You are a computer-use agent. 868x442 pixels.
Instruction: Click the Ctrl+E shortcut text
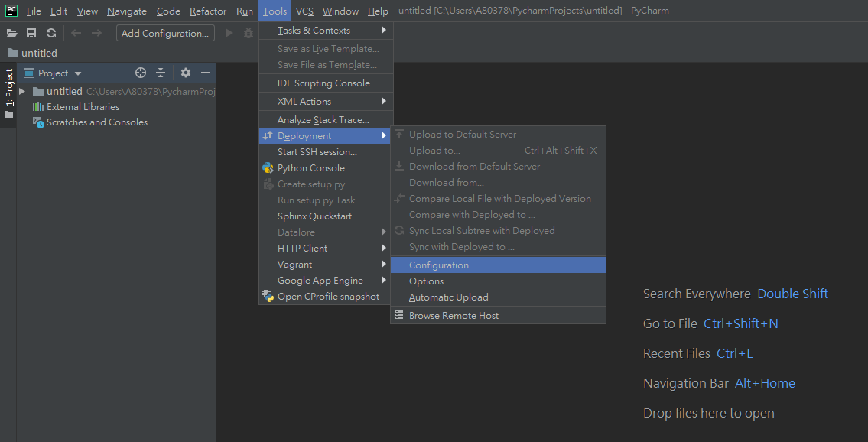pyautogui.click(x=735, y=353)
